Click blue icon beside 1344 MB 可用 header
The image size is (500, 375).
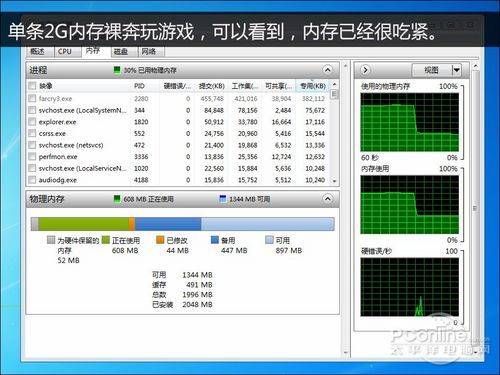223,199
